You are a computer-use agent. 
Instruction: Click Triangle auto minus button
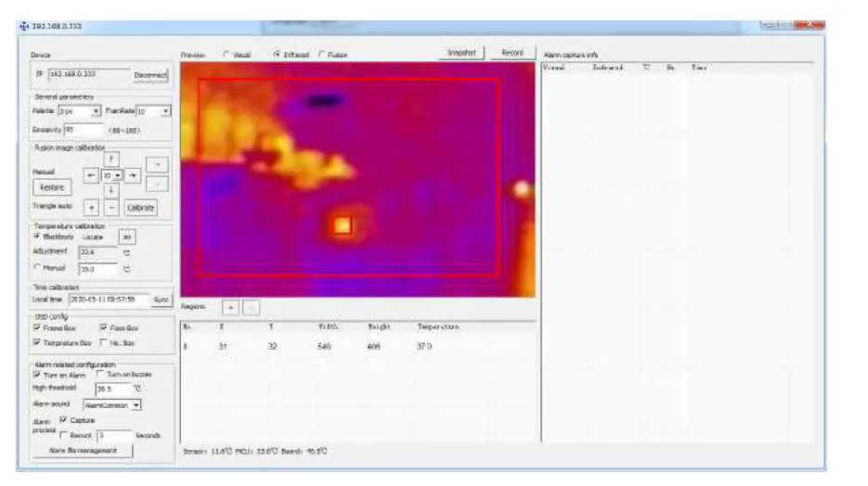tap(111, 208)
